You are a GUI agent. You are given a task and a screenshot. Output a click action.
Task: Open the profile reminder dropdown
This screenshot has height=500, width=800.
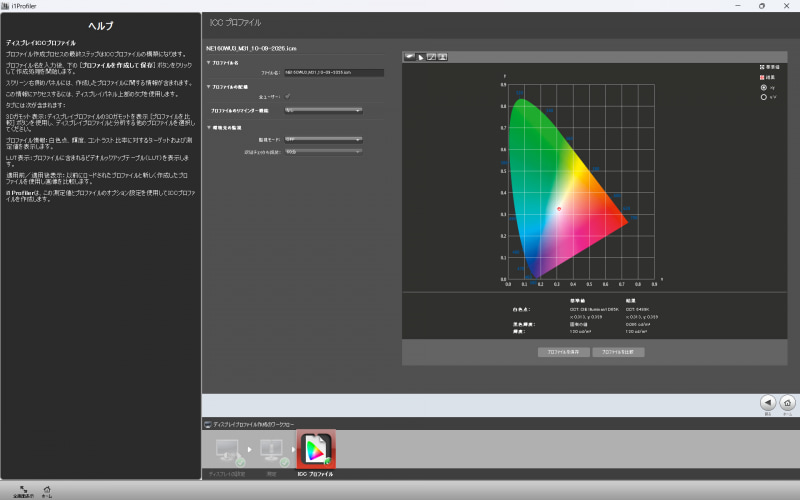point(323,110)
